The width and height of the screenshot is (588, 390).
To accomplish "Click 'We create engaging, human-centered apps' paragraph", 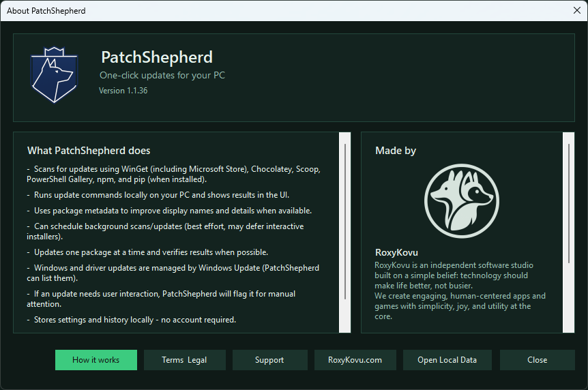I will tap(460, 306).
